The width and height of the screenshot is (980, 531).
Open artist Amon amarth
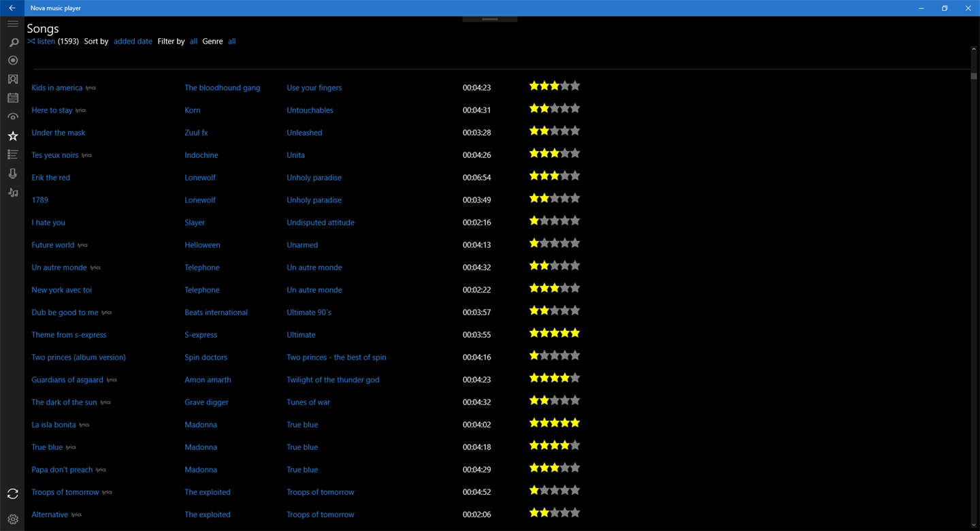pos(208,380)
